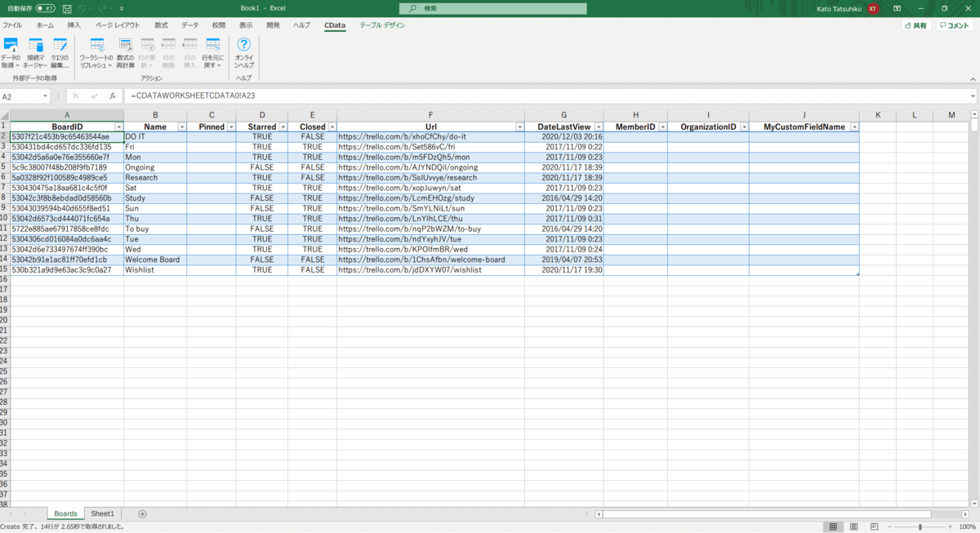Click the コメント comments button
This screenshot has height=533, width=980.
pos(955,25)
